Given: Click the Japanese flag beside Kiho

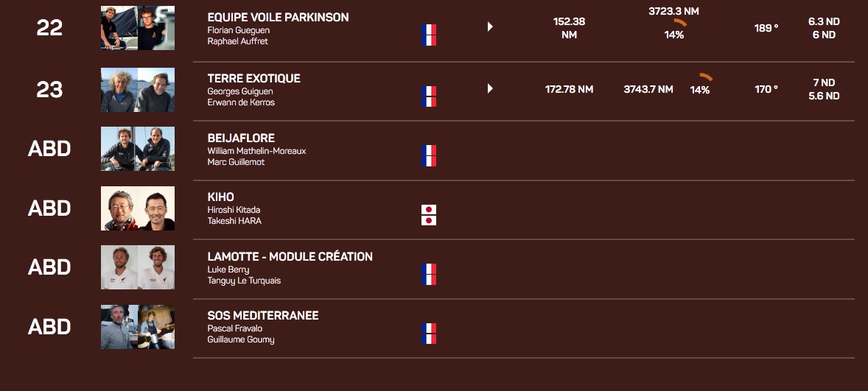Looking at the screenshot, I should (x=429, y=215).
